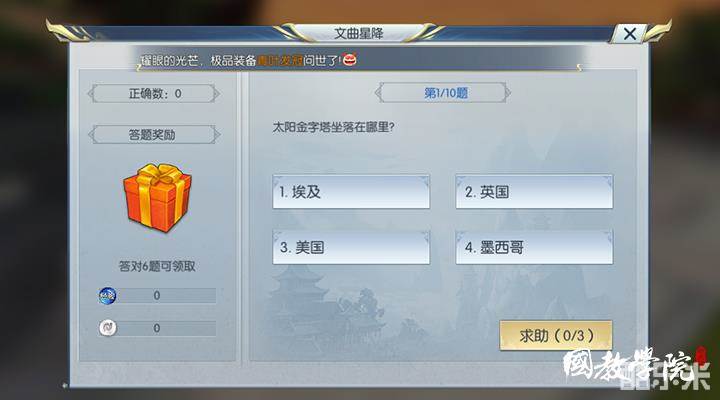Click the 求助 (0/3) help button

tap(556, 336)
